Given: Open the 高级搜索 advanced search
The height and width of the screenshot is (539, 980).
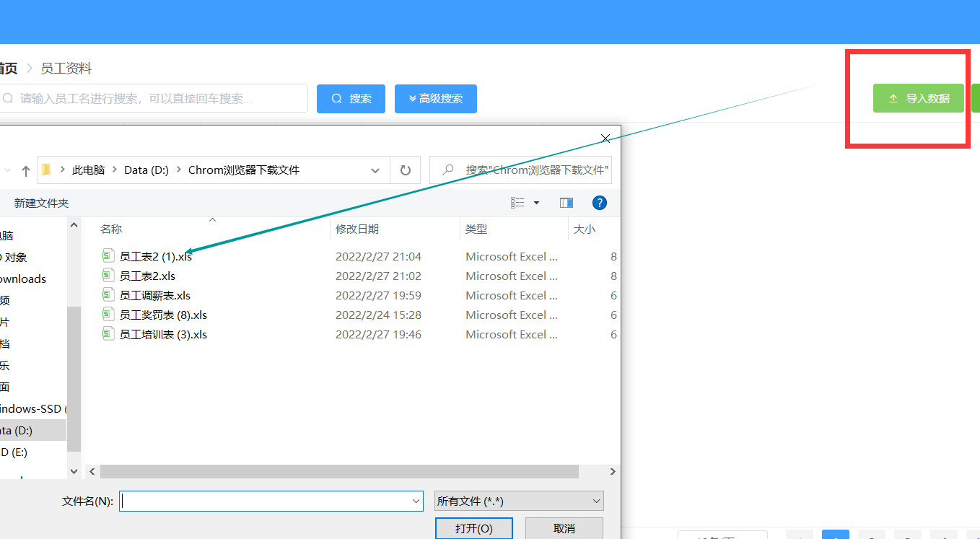Looking at the screenshot, I should point(436,98).
